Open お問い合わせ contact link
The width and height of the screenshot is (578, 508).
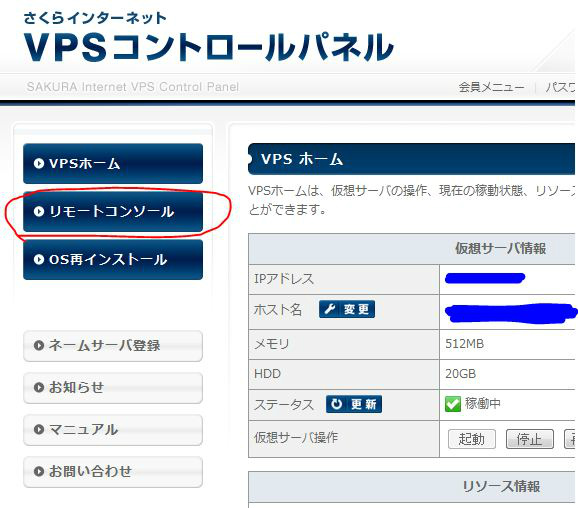point(113,472)
